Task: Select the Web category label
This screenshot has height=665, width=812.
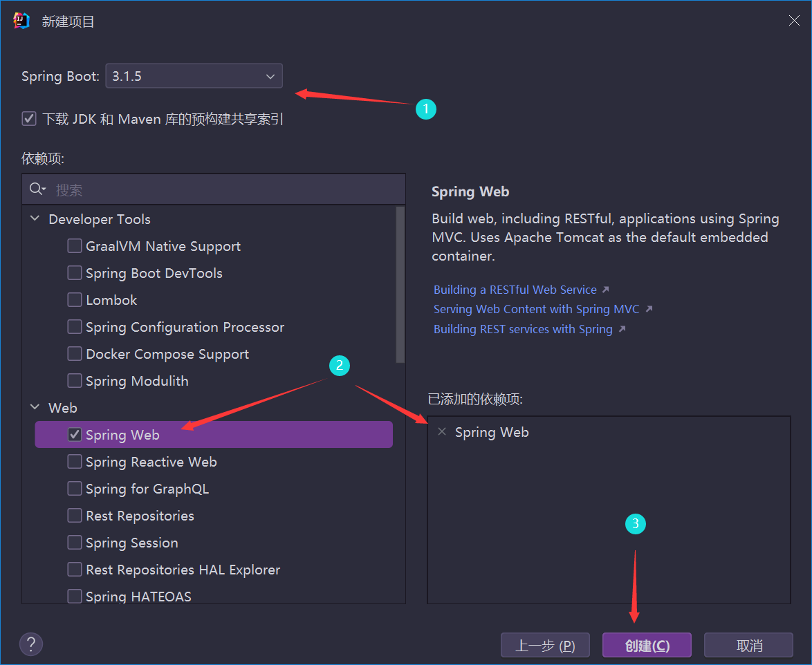Action: coord(63,408)
